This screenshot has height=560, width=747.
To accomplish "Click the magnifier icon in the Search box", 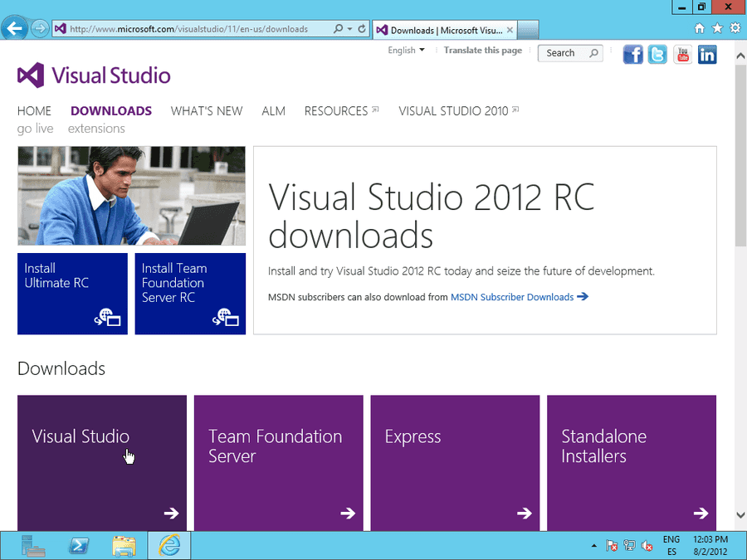I will point(593,53).
